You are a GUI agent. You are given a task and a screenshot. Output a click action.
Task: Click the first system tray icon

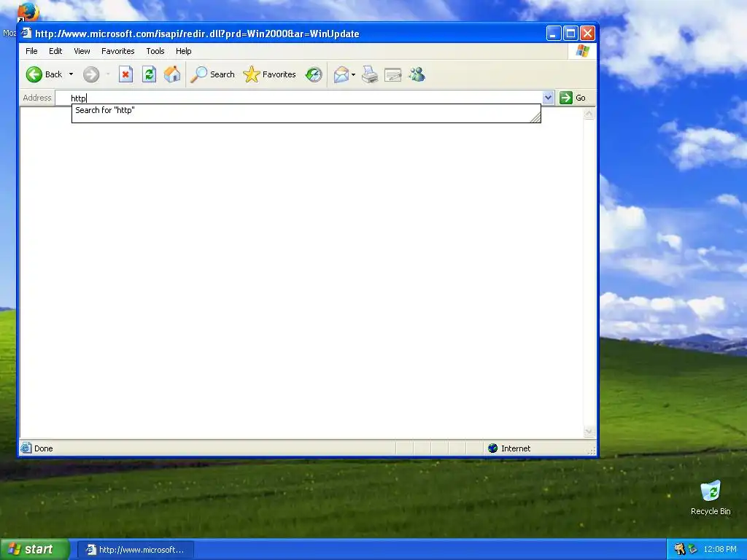680,550
